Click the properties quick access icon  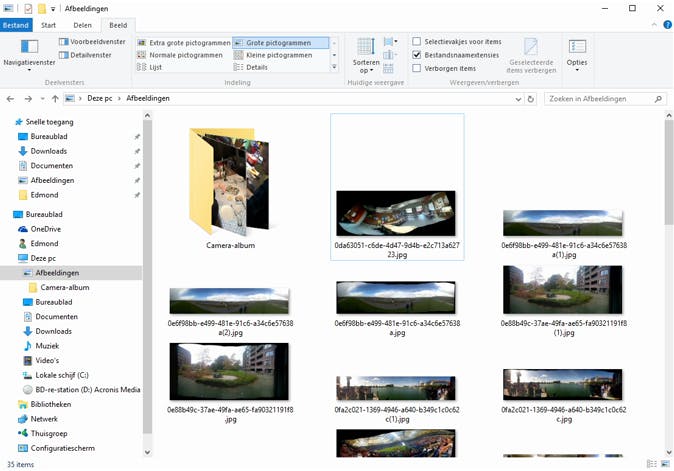[28, 9]
